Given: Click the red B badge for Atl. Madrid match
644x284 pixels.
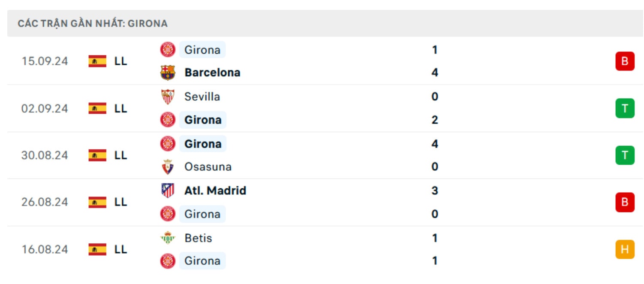Looking at the screenshot, I should [625, 202].
